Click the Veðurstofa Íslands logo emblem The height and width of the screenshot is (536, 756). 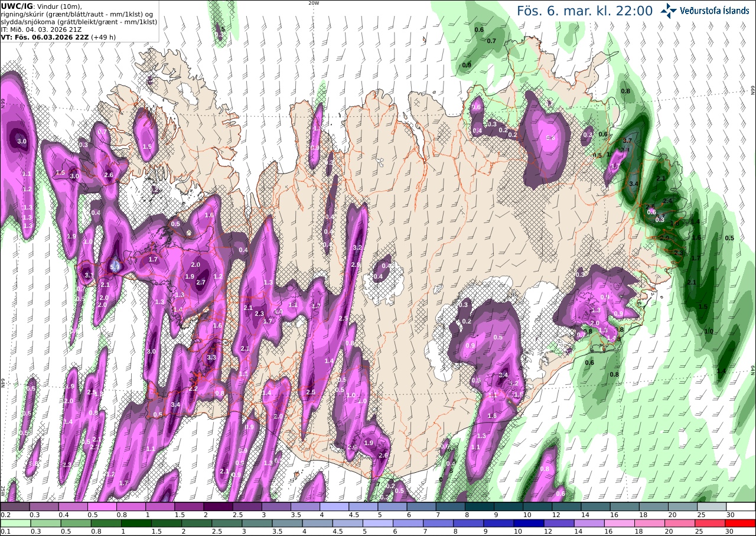[669, 10]
